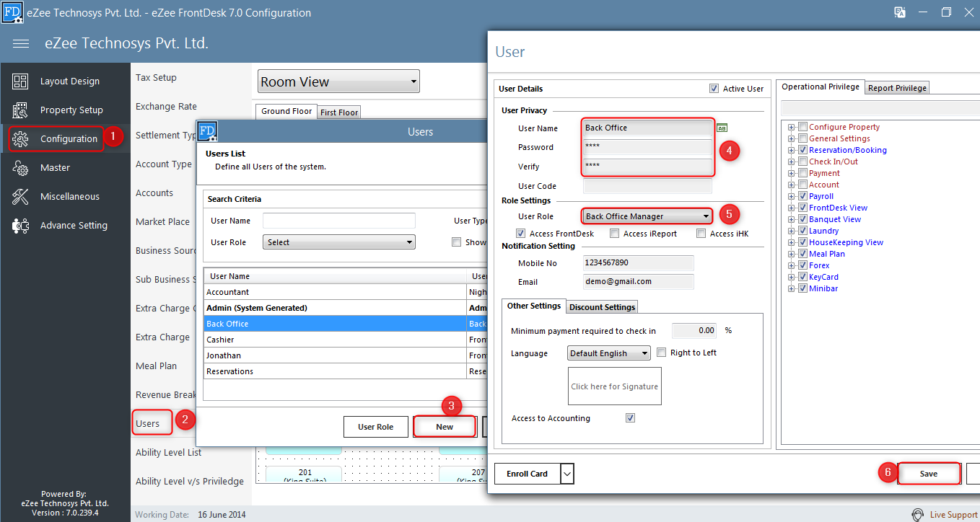Open Exchange Rate menu item
The image size is (980, 522).
[x=166, y=106]
